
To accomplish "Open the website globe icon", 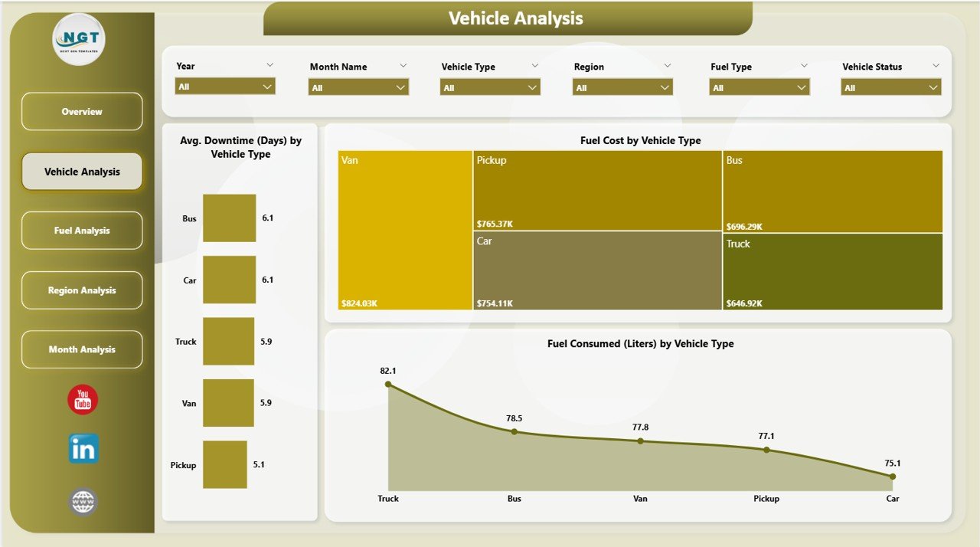I will pos(82,501).
